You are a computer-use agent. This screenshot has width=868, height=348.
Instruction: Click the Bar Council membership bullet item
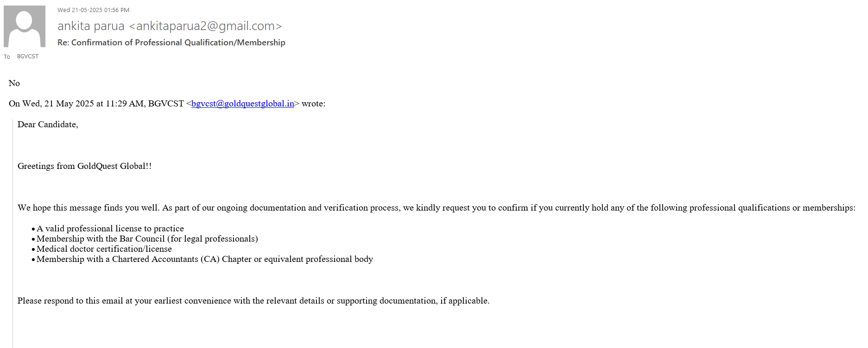tap(147, 239)
